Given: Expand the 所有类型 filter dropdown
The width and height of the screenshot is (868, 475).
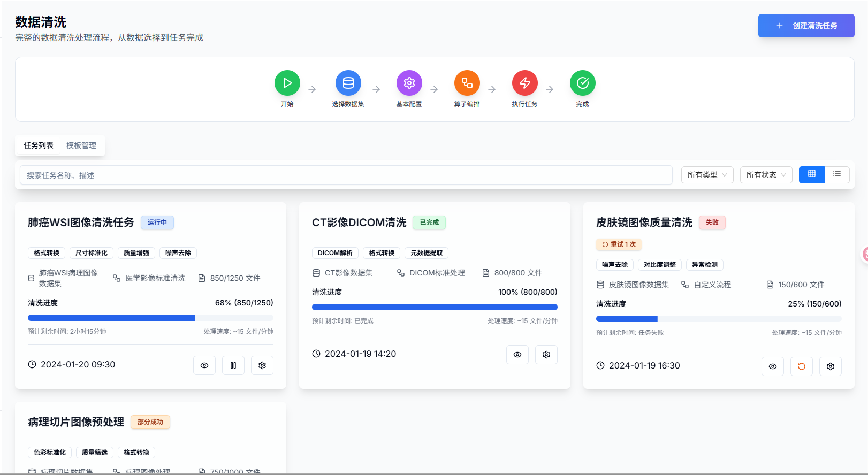Looking at the screenshot, I should point(707,175).
